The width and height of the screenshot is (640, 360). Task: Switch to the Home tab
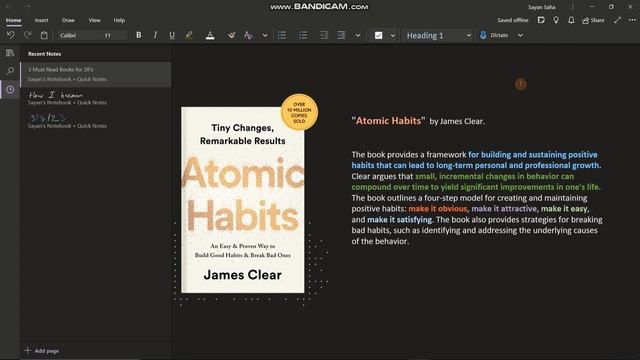coord(13,20)
